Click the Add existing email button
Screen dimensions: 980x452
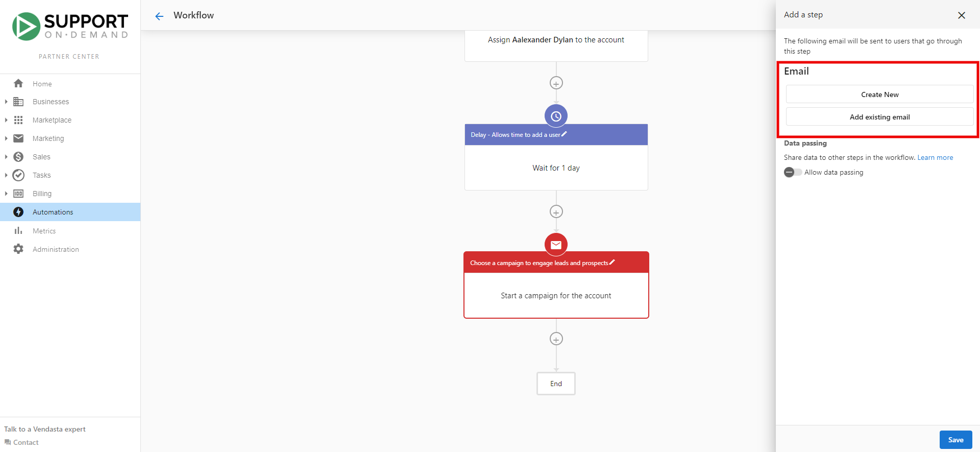[x=879, y=117]
